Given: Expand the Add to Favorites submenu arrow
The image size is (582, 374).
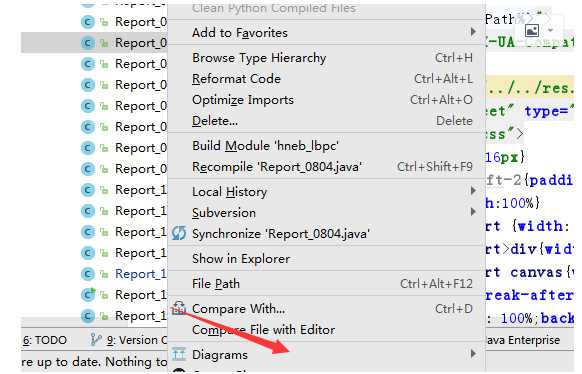Looking at the screenshot, I should coord(473,32).
